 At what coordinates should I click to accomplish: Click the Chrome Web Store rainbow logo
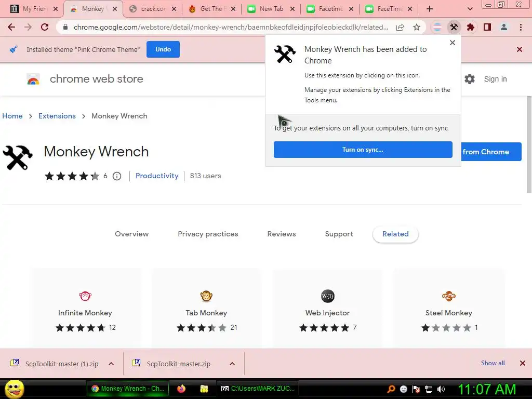click(33, 79)
